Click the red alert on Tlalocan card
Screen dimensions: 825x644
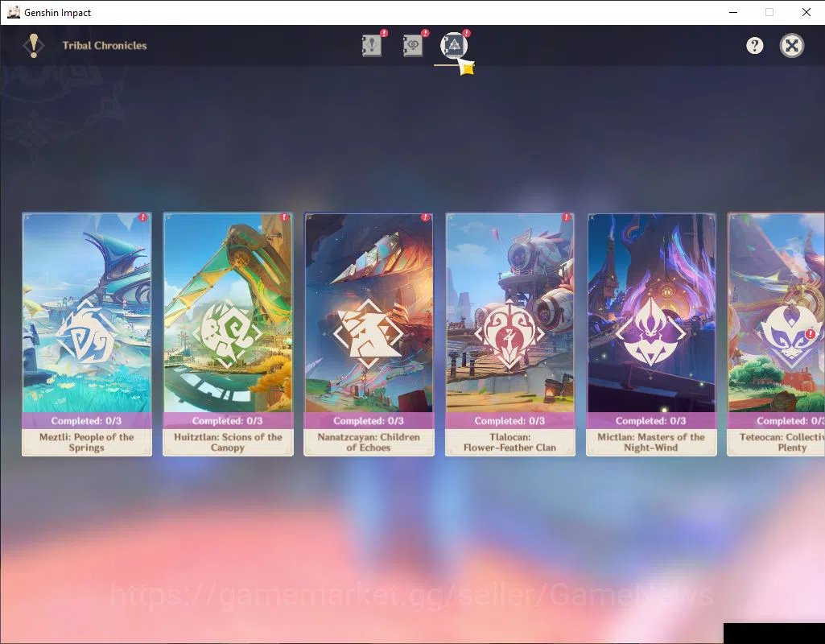tap(566, 217)
